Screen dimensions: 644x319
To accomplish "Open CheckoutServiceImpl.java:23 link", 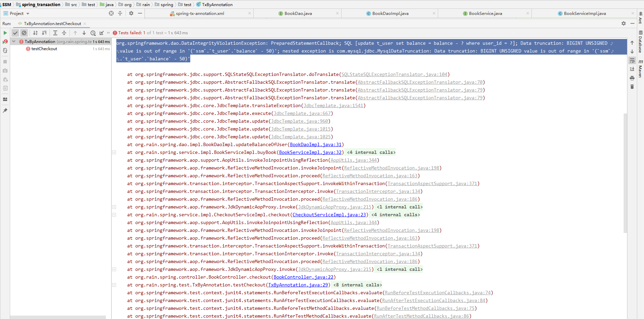I will click(x=329, y=215).
